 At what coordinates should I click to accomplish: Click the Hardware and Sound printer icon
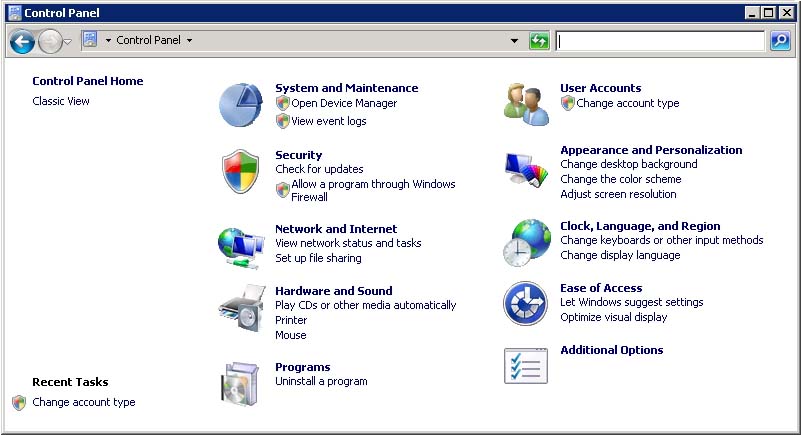click(242, 308)
